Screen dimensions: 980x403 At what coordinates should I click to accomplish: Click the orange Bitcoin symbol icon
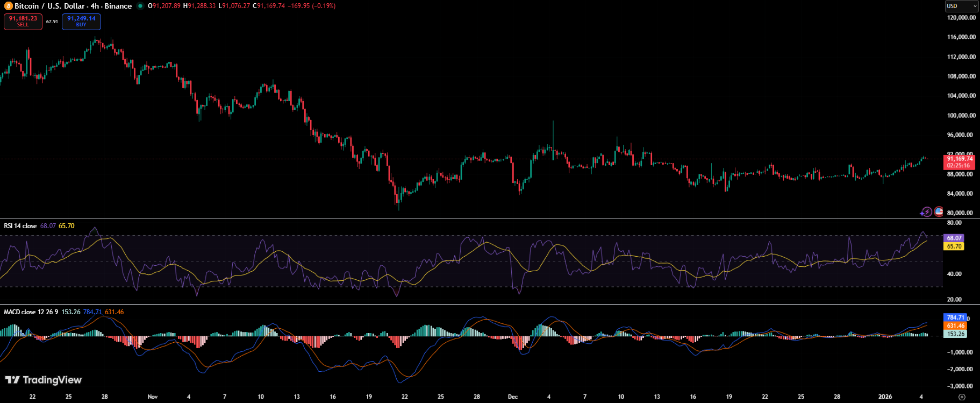click(x=8, y=6)
